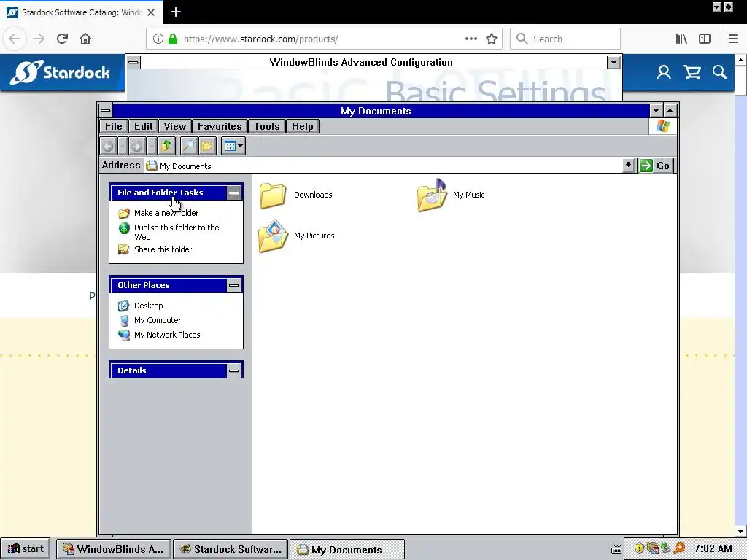The height and width of the screenshot is (560, 747).
Task: Click the on-screen keyboard icon near tray
Action: click(x=616, y=550)
